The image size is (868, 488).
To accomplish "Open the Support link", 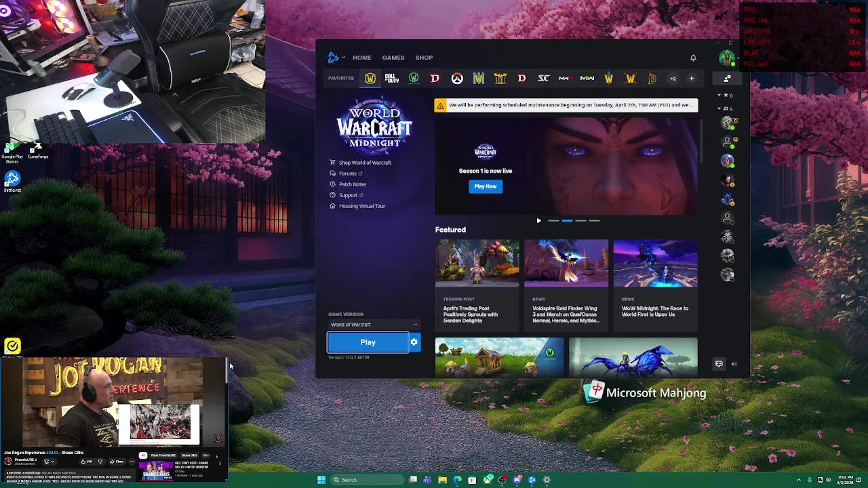I will pos(347,195).
